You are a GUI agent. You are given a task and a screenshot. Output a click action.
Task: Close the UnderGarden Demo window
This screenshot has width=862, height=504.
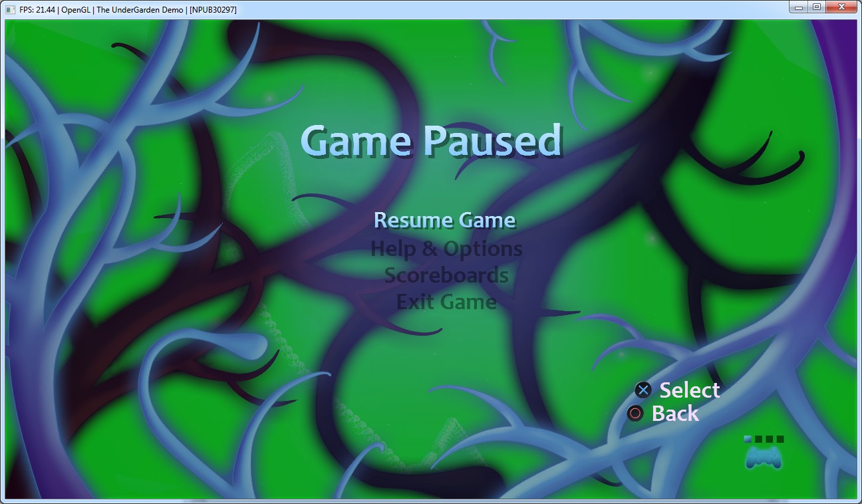click(x=842, y=7)
